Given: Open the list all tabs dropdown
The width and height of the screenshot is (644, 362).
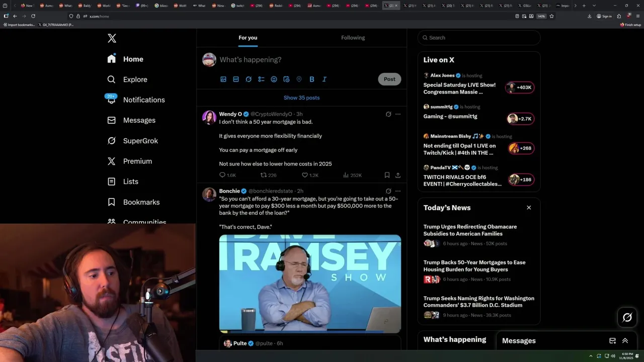Looking at the screenshot, I should tap(594, 6).
